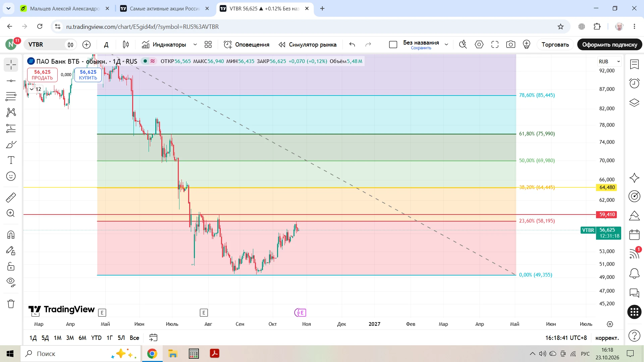
Task: Click the Торговать button
Action: point(555,45)
